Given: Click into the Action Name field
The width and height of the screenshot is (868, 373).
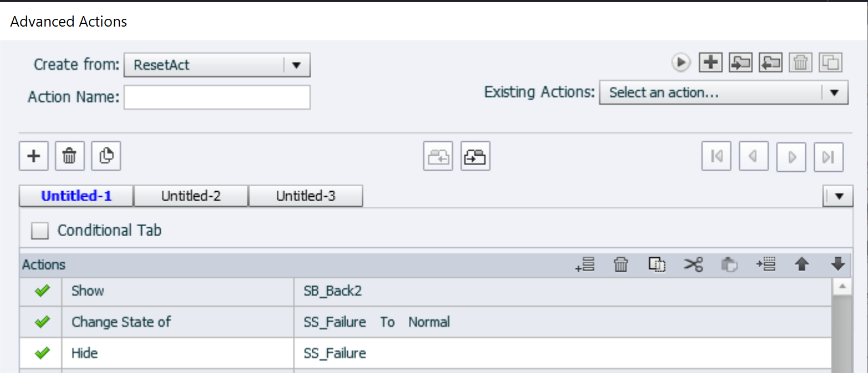Looking at the screenshot, I should click(217, 98).
